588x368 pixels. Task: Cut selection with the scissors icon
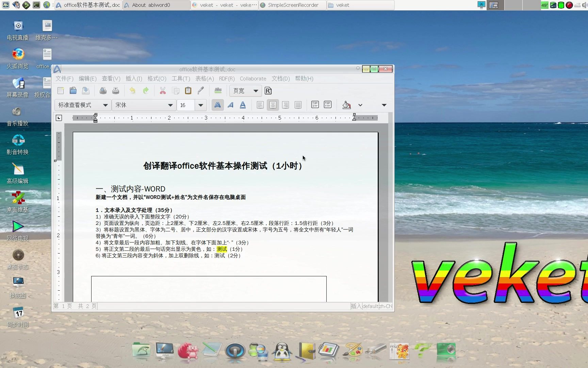[163, 91]
